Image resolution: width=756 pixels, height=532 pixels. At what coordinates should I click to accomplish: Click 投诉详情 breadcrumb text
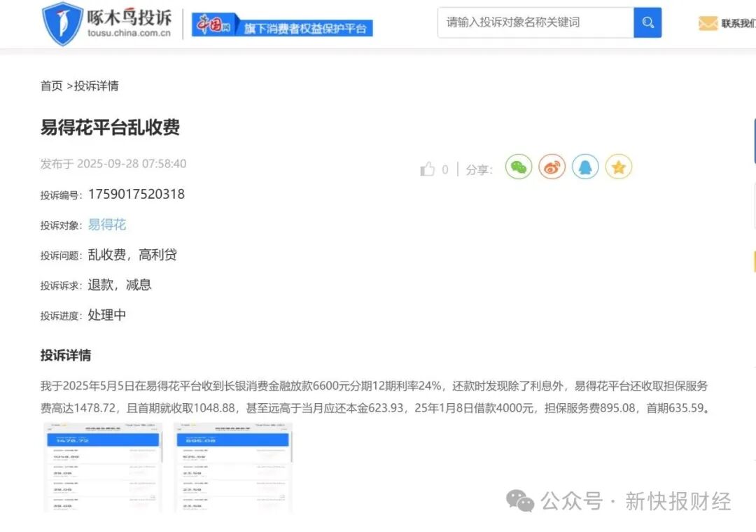(97, 86)
